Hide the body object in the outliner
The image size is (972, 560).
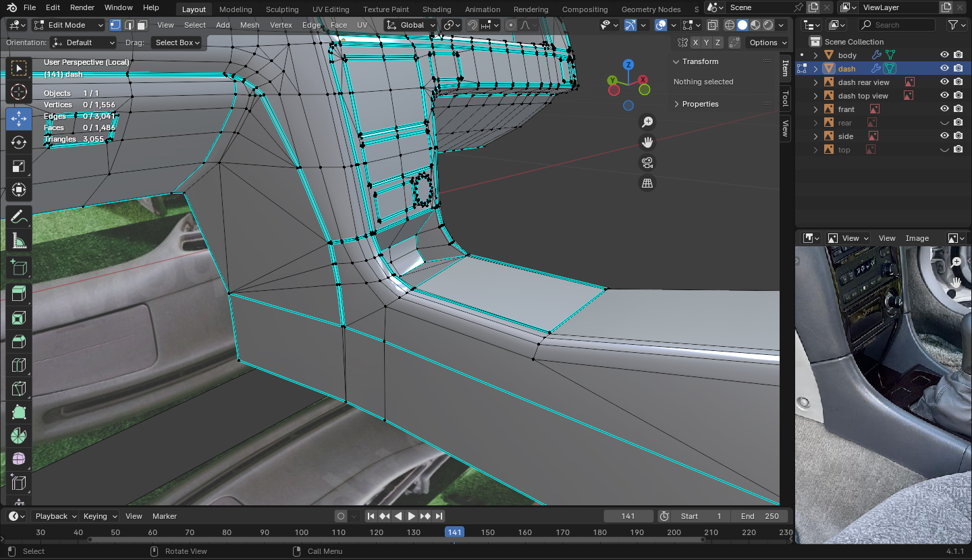coord(944,55)
